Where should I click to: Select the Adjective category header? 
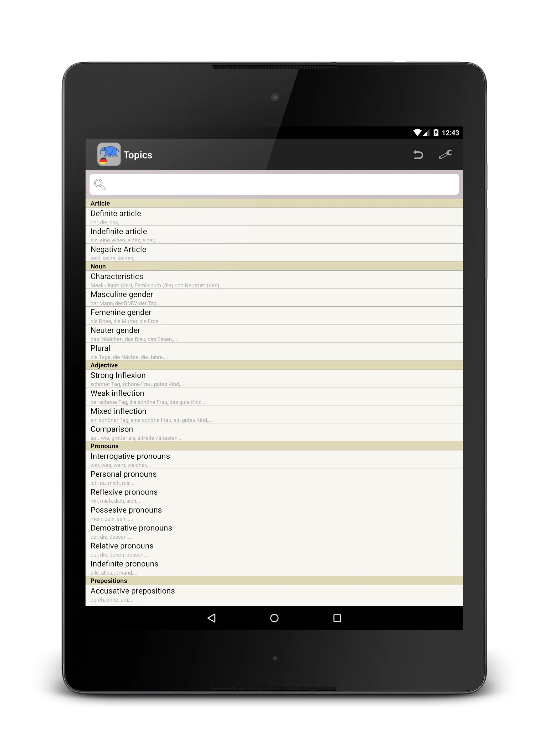point(274,365)
